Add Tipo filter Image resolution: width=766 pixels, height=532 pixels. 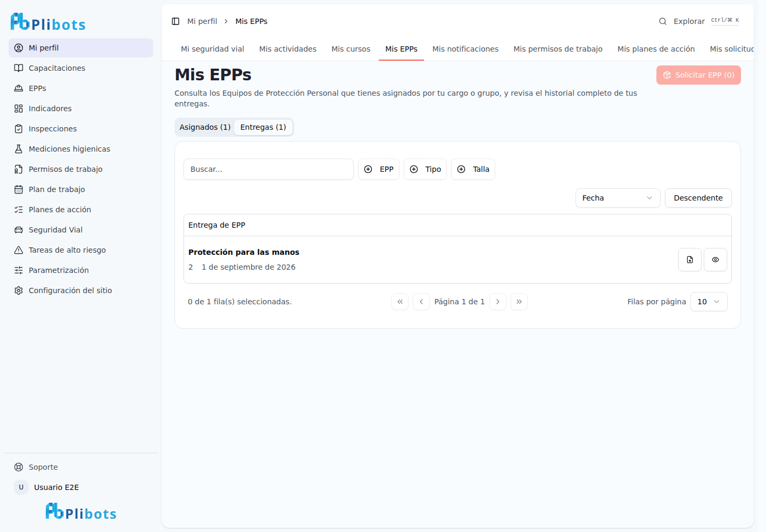(x=425, y=169)
